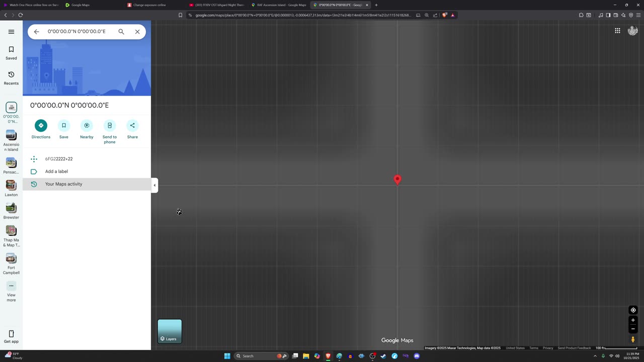This screenshot has width=644, height=362.
Task: Send this place to phone
Action: [110, 132]
